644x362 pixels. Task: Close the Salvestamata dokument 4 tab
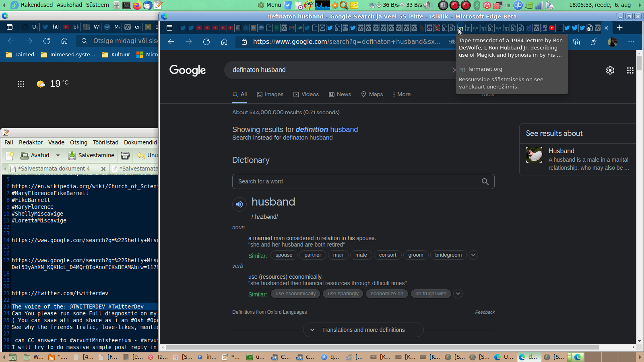[x=103, y=169]
